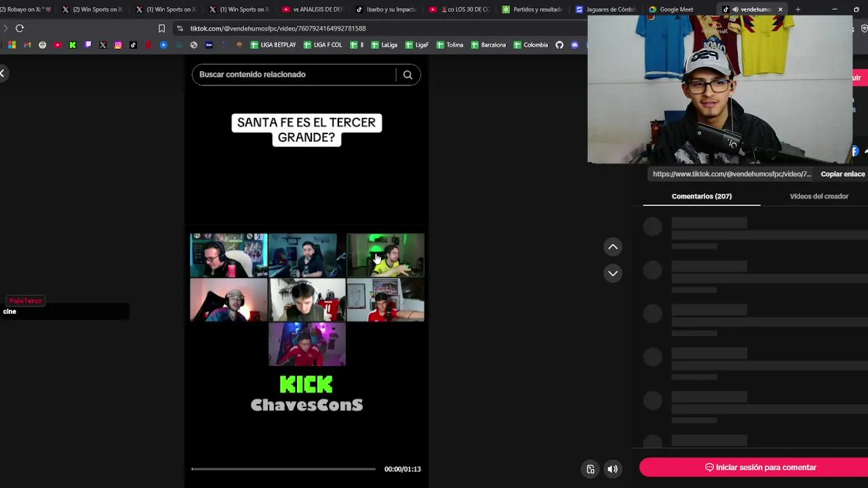The width and height of the screenshot is (868, 488).
Task: Switch to the Videos del creador tab
Action: click(x=818, y=197)
